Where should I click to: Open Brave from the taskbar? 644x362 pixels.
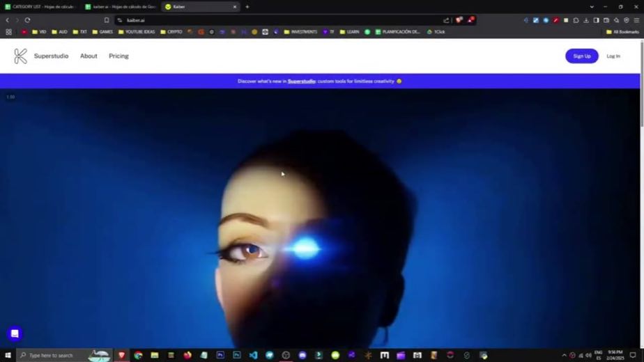pyautogui.click(x=121, y=356)
